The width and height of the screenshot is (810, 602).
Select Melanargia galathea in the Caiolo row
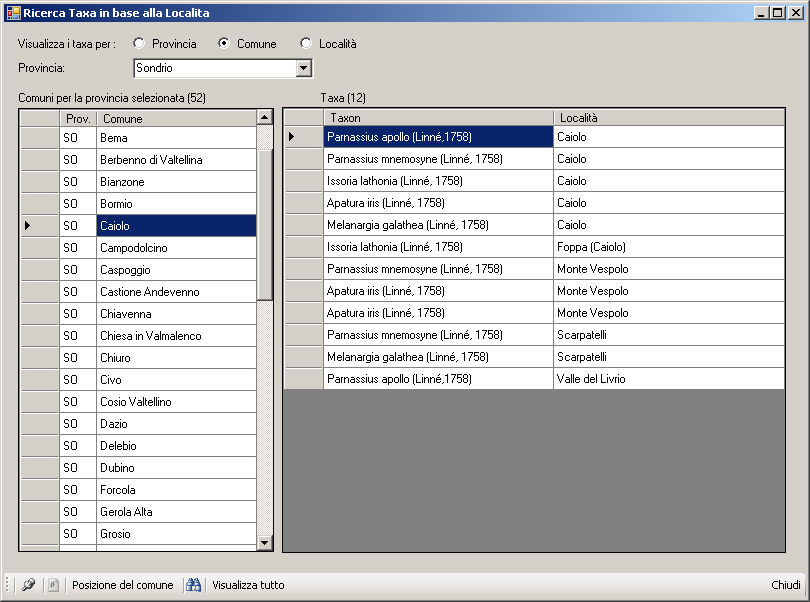point(439,225)
